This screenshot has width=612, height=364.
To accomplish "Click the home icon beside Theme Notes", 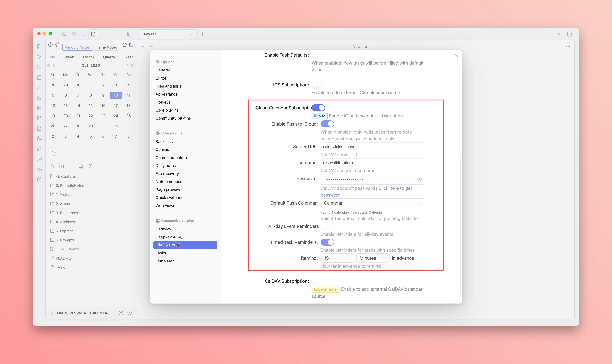I will pyautogui.click(x=124, y=45).
